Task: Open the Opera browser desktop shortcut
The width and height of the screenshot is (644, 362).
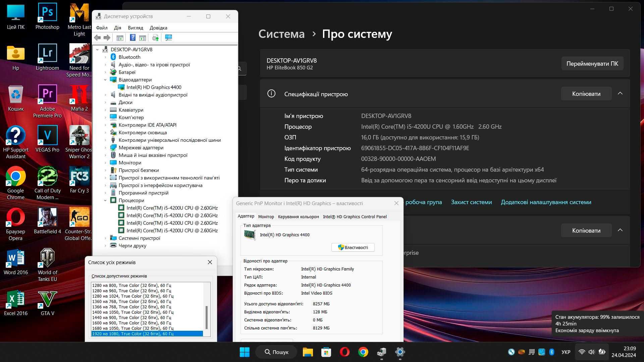Action: (x=15, y=224)
